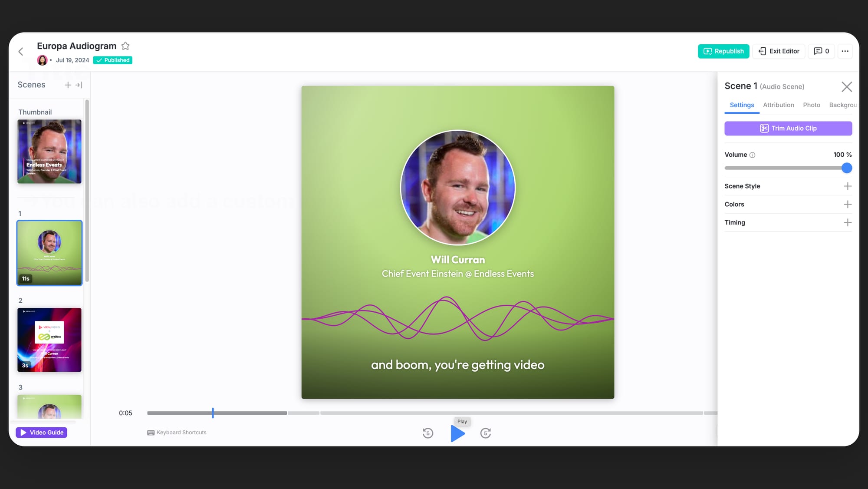Viewport: 868px width, 489px height.
Task: Expand the Colors section
Action: point(847,205)
